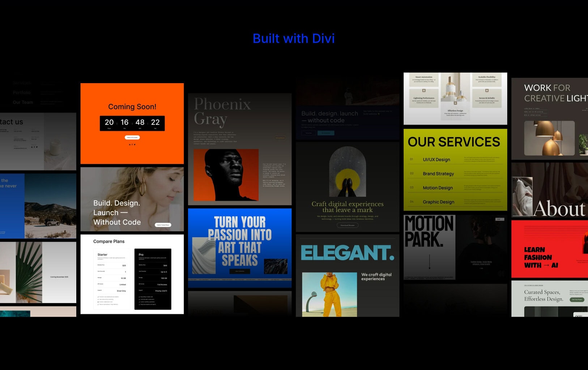Select the 'UI/UX Design' service row
Image resolution: width=588 pixels, height=370 pixels.
[x=455, y=159]
